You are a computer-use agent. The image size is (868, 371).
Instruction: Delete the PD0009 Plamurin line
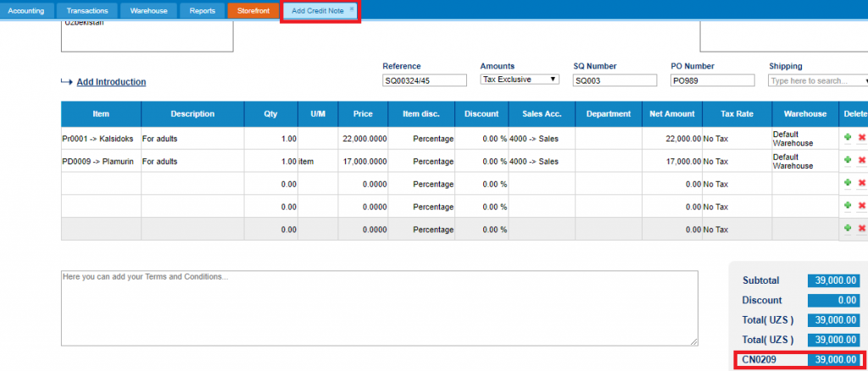(x=861, y=160)
